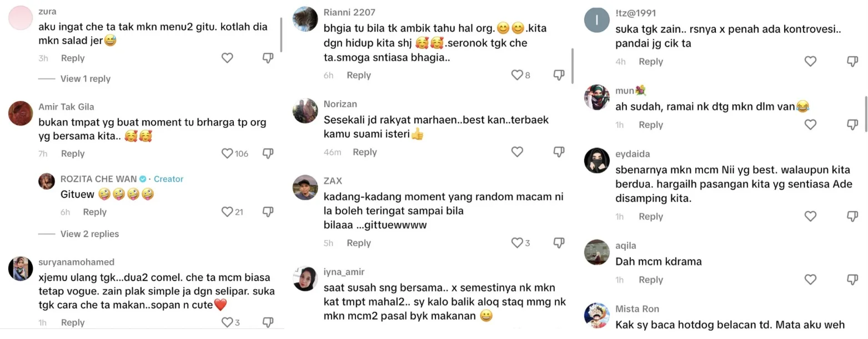
Task: Like aqila's Dah mcm kdrama comment
Action: 810,280
